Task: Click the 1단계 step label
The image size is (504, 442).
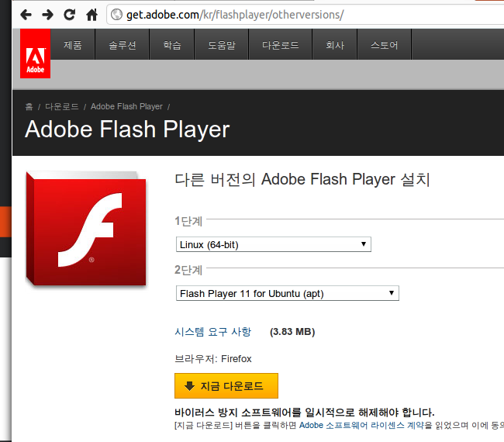Action: [x=188, y=221]
